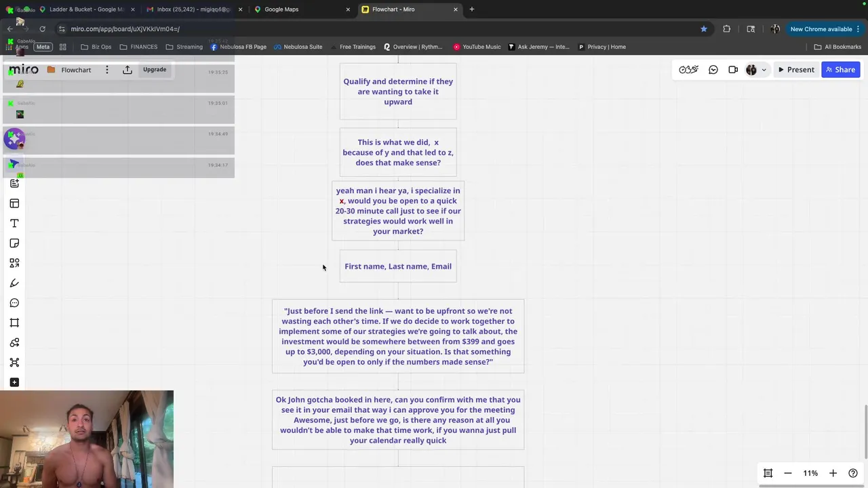Click the blue Share button

coord(840,70)
